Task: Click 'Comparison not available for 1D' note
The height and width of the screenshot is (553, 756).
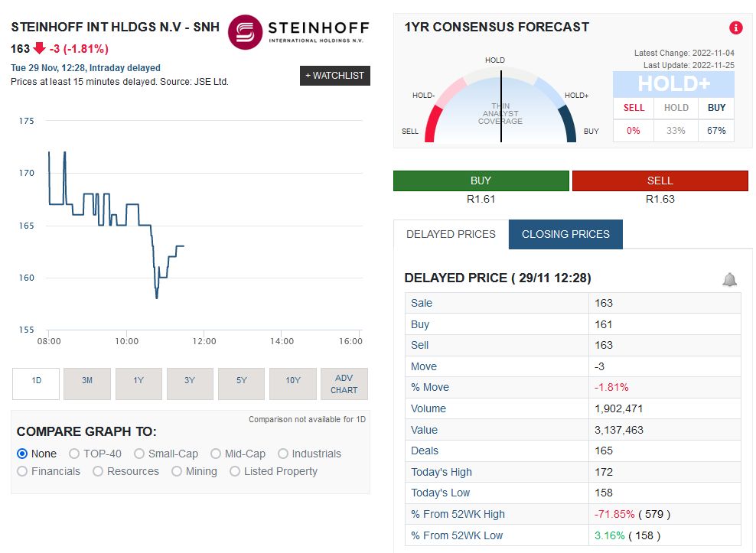Action: point(307,419)
